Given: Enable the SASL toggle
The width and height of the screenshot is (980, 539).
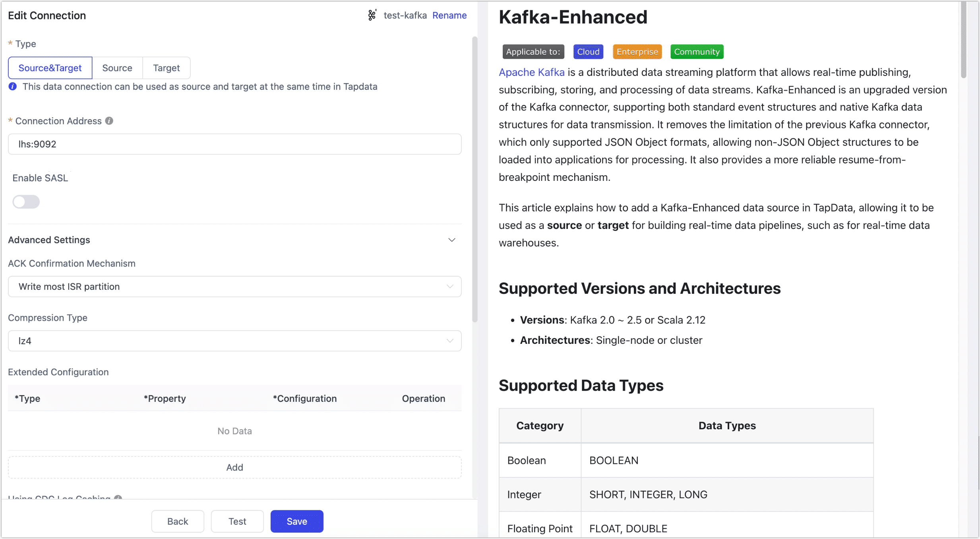Looking at the screenshot, I should tap(26, 202).
